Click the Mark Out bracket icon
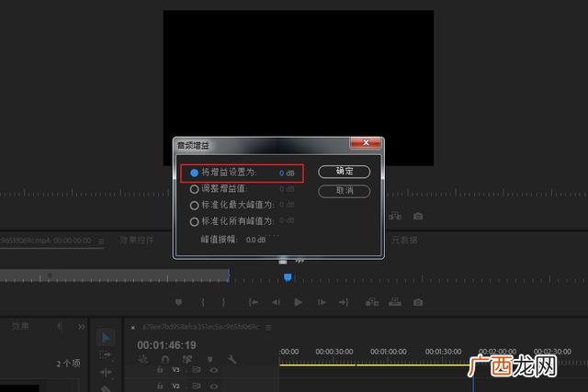The height and width of the screenshot is (392, 588). point(224,302)
